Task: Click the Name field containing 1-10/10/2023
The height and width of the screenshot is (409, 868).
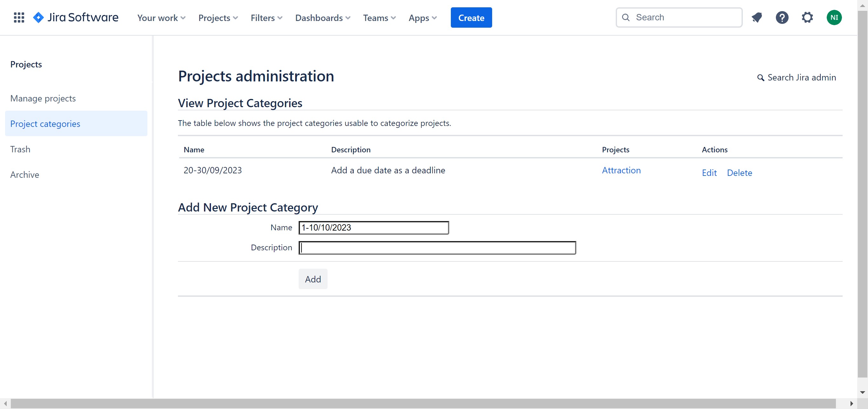Action: pyautogui.click(x=373, y=228)
